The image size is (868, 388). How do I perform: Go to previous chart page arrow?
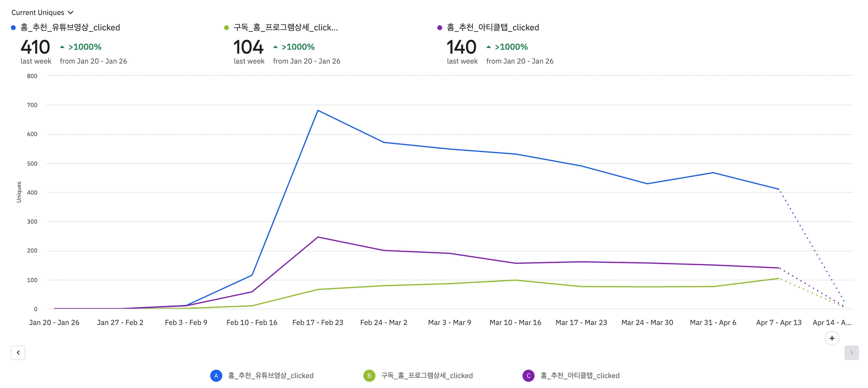pyautogui.click(x=18, y=352)
